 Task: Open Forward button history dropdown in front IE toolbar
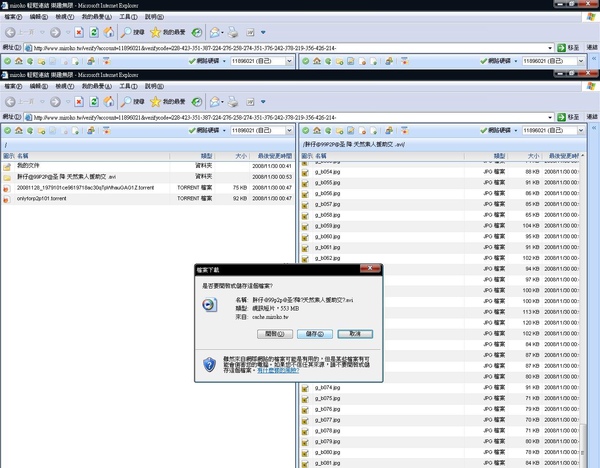[68, 102]
